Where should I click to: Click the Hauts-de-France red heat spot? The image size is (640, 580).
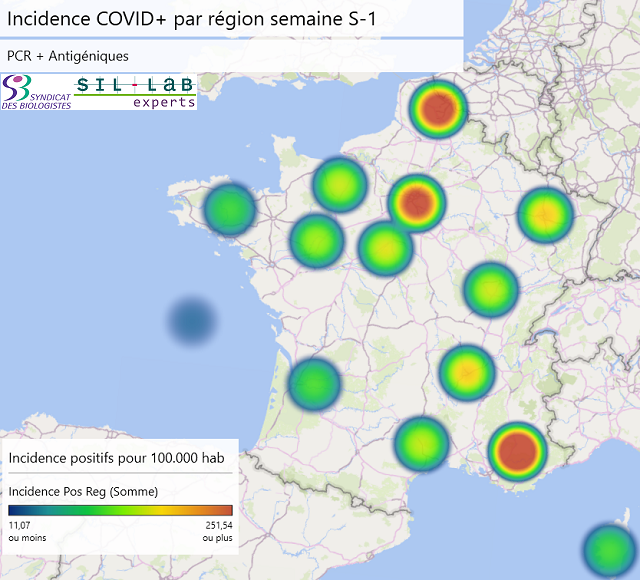[438, 109]
